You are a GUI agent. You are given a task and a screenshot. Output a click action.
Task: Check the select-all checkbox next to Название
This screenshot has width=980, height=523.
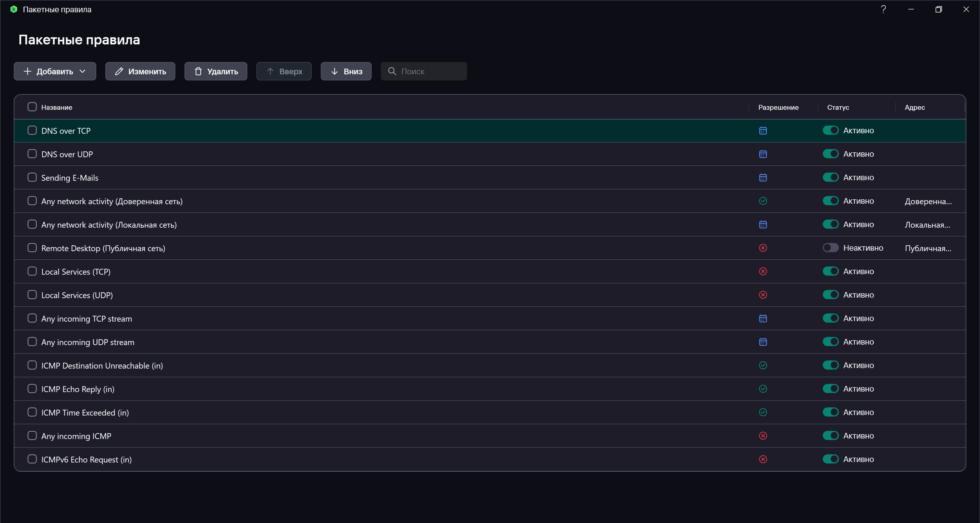pos(32,107)
